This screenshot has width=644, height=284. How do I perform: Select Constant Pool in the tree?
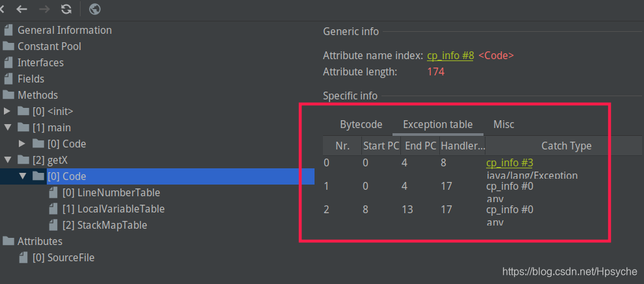coord(49,46)
